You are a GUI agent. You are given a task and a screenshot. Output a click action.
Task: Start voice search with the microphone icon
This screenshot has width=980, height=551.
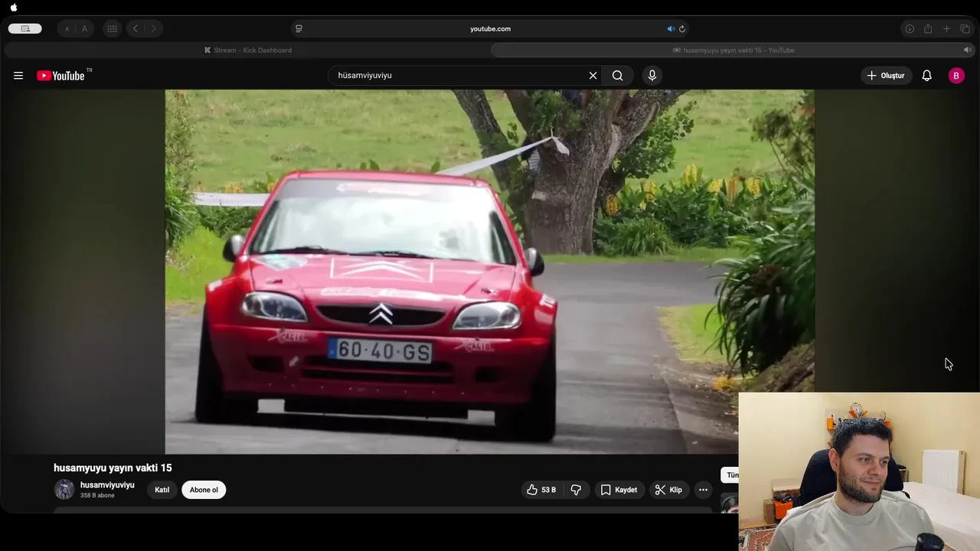[652, 75]
